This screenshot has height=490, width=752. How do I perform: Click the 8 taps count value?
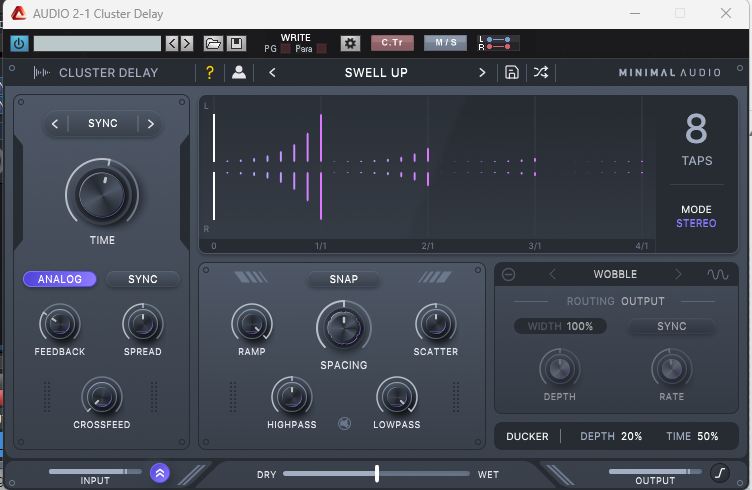point(696,128)
